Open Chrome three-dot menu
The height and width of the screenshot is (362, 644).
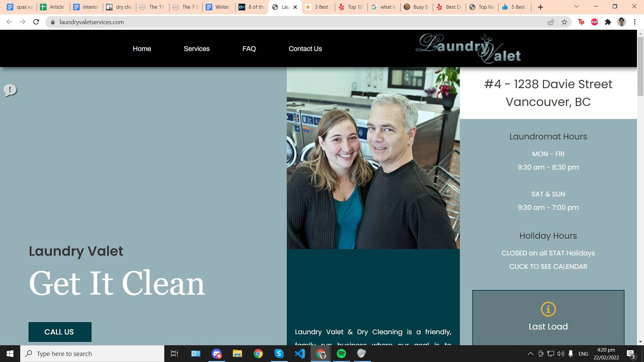635,22
